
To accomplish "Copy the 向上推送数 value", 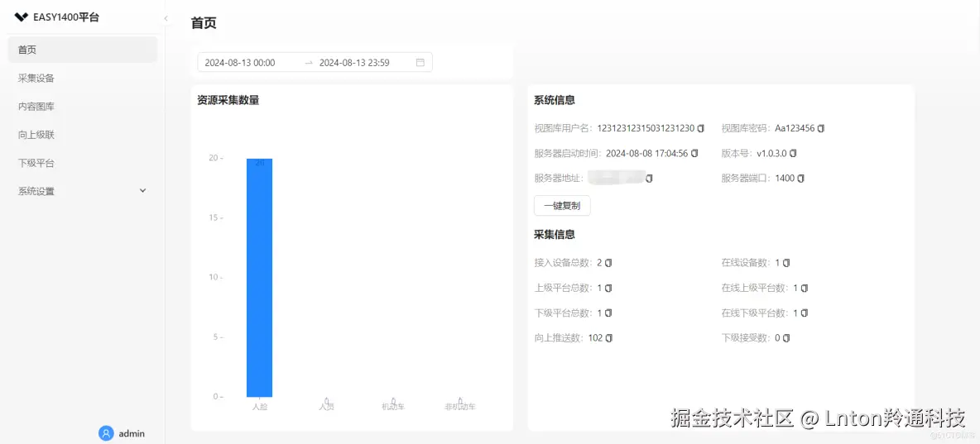I will 608,338.
